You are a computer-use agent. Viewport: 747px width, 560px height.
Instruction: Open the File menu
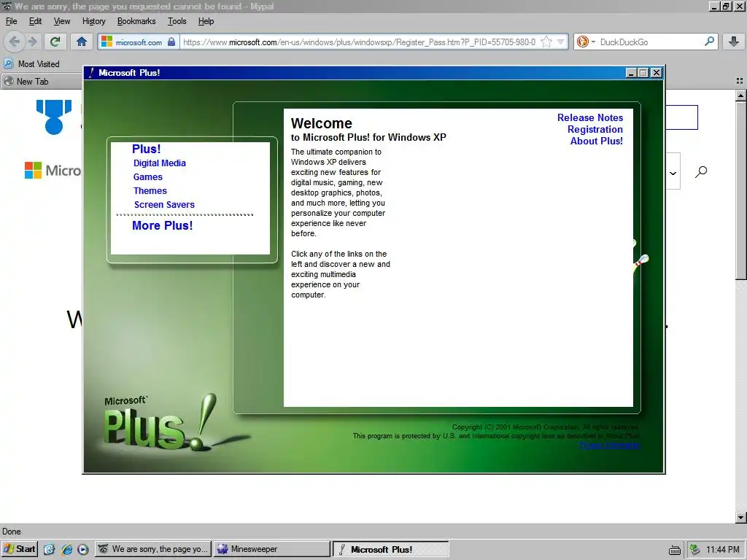tap(12, 21)
